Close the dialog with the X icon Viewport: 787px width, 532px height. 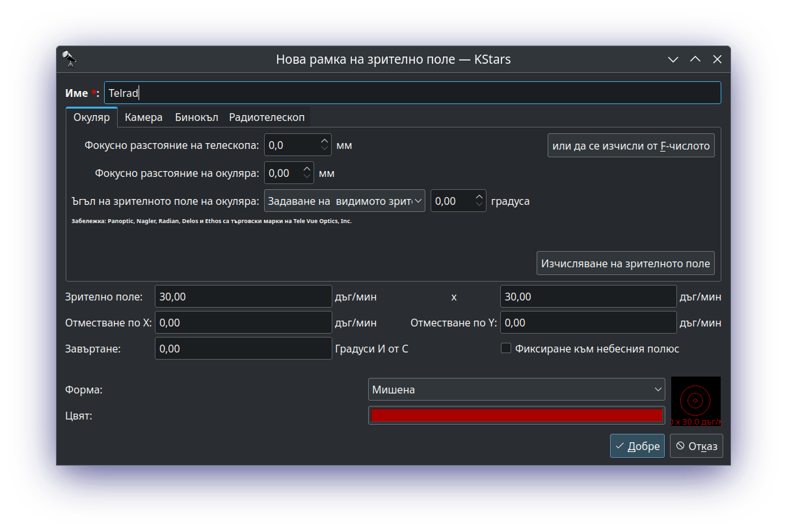[x=717, y=59]
